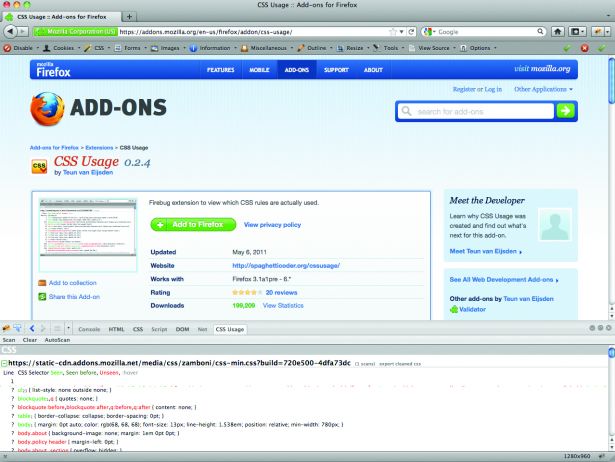Screen dimensions: 615x462
Task: Open the Outline toolbar menu
Action: point(315,48)
